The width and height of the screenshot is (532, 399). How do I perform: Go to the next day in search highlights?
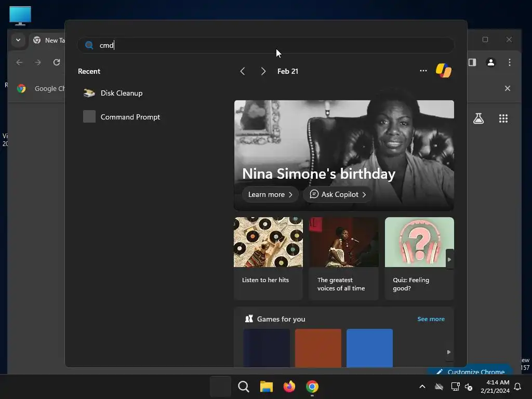263,71
